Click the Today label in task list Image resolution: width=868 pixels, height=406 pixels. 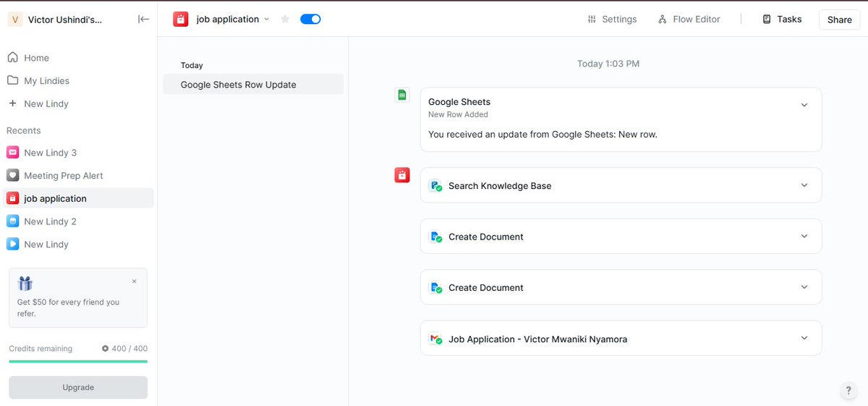(x=192, y=66)
